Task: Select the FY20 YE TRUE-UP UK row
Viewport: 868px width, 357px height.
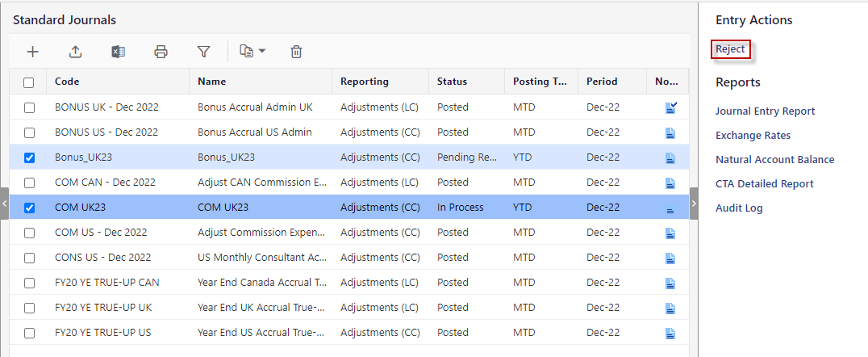Action: [x=348, y=308]
